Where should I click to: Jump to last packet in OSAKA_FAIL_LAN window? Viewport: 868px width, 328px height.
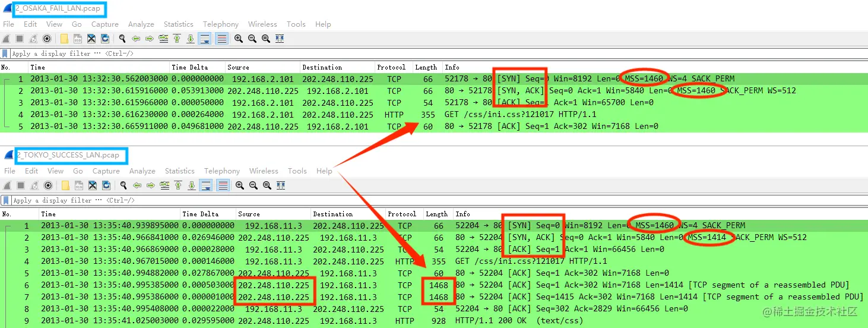tap(191, 39)
